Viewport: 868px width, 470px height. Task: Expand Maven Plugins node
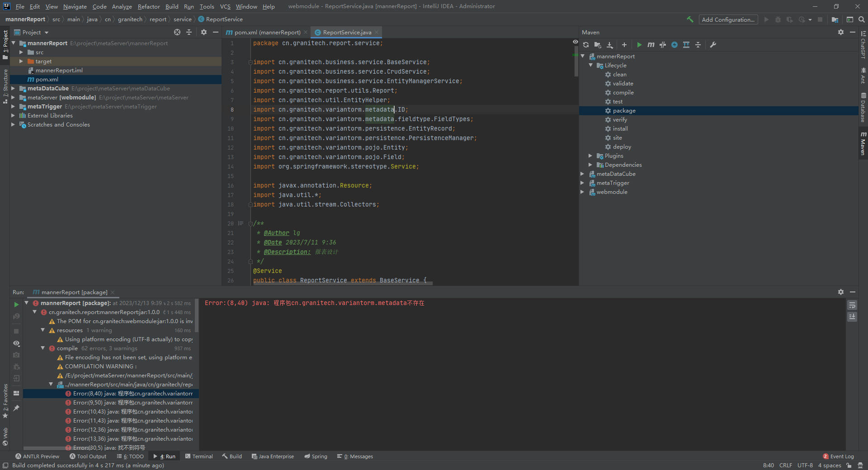coord(590,156)
